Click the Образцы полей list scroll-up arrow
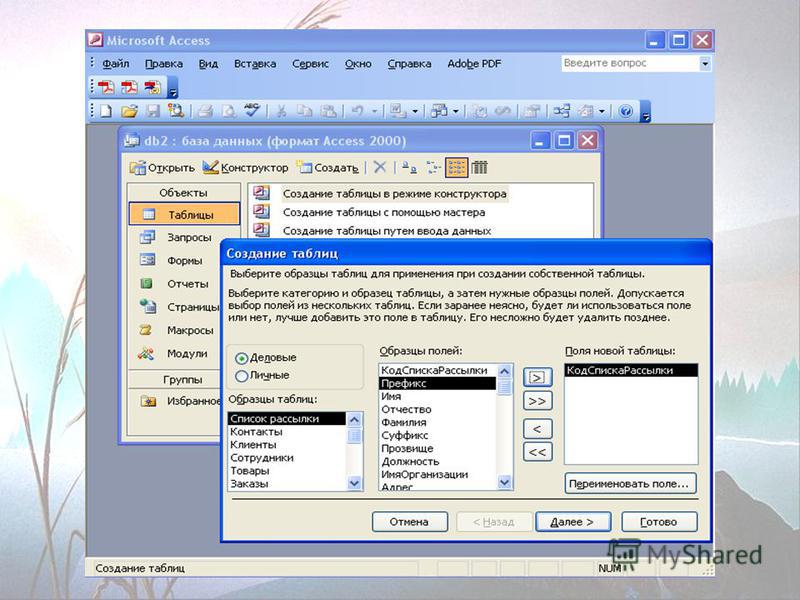 coord(505,371)
